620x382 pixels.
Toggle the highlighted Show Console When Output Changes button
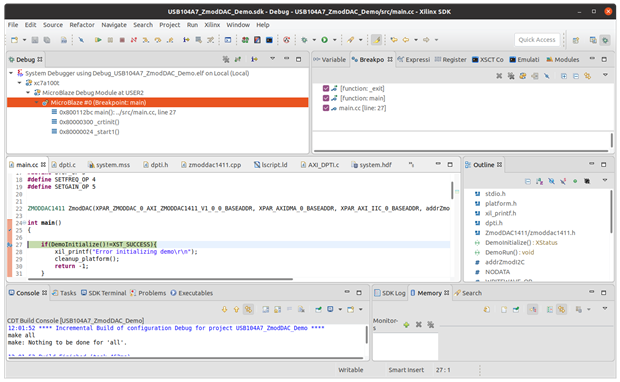(248, 309)
